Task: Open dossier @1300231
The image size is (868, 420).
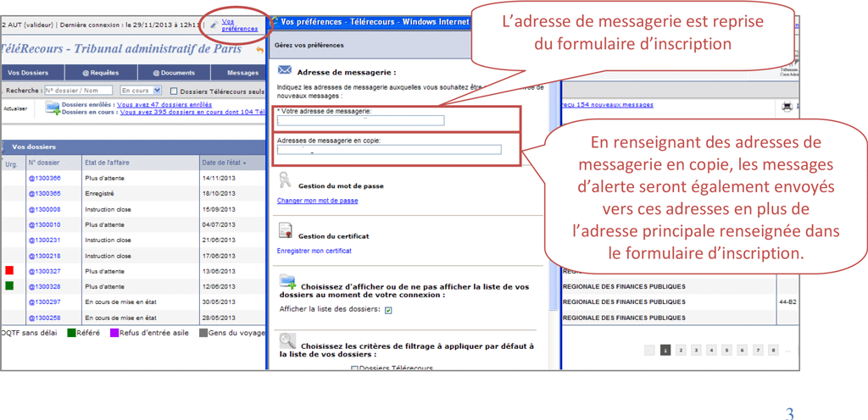Action: coord(45,240)
